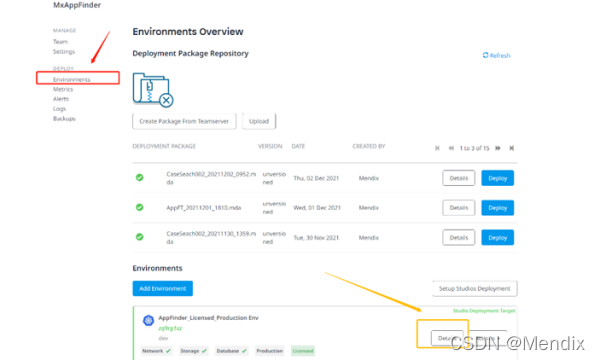Click the Date column header
Screen dimensions: 600x360
point(298,146)
